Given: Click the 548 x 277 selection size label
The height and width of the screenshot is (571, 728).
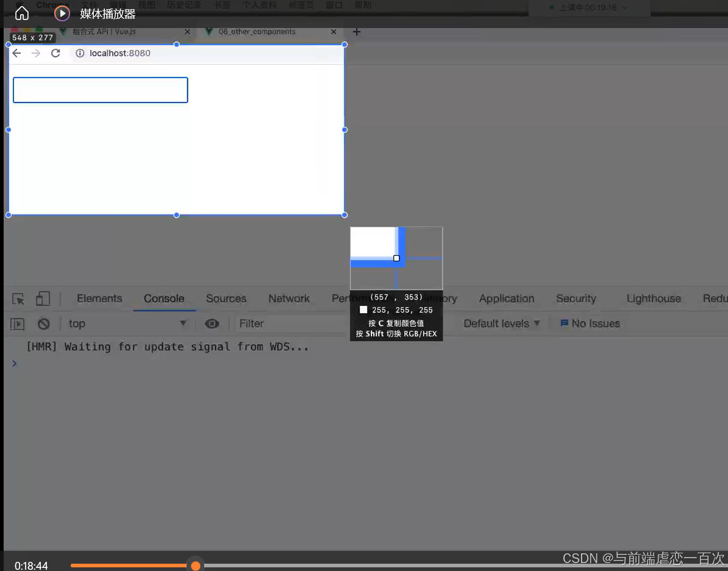Looking at the screenshot, I should click(32, 38).
